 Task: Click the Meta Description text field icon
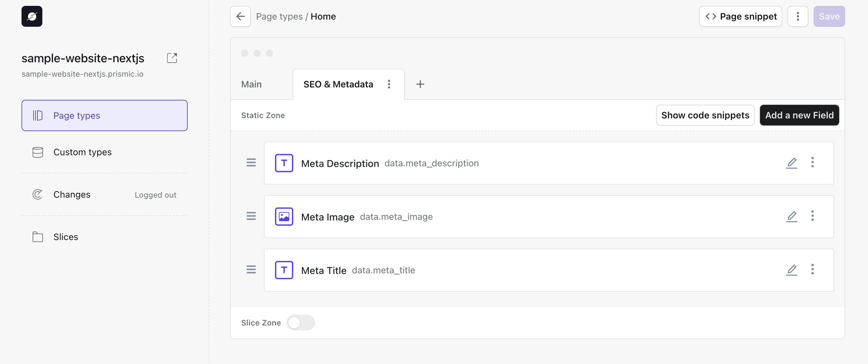pos(284,163)
